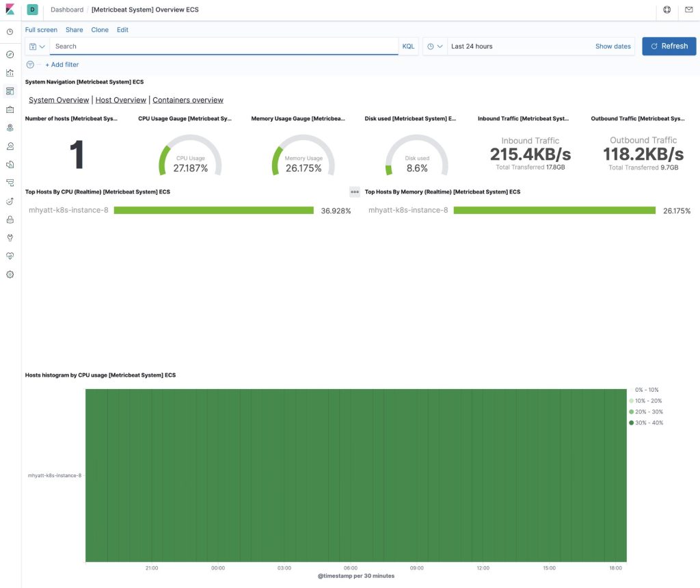Enter Full screen mode
The width and height of the screenshot is (700, 588).
41,30
